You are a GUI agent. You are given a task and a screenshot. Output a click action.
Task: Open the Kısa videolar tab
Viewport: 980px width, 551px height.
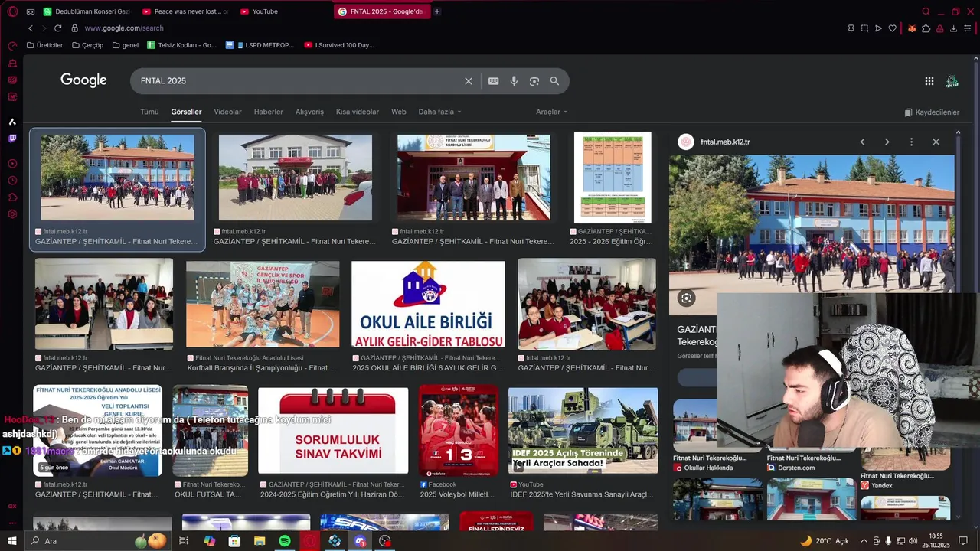click(357, 112)
